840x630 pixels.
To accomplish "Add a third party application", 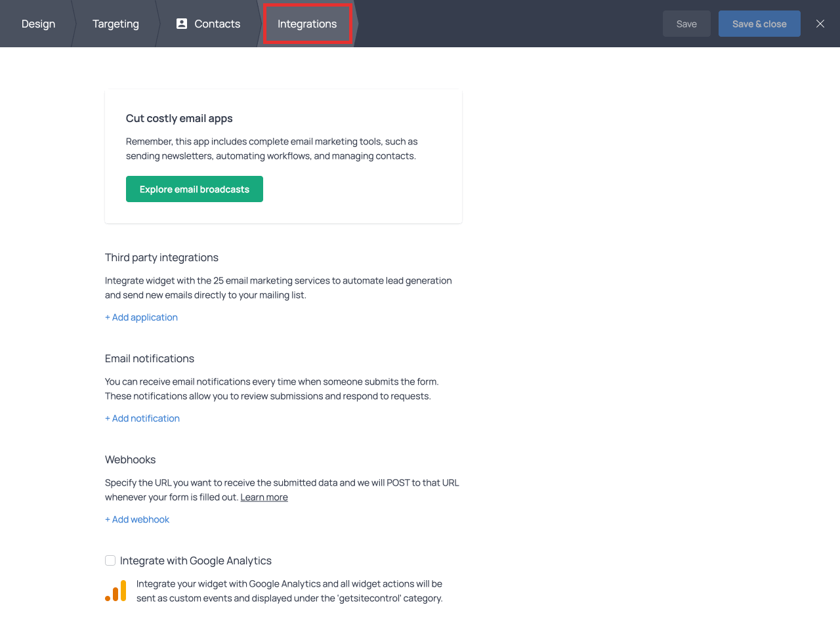I will 141,317.
